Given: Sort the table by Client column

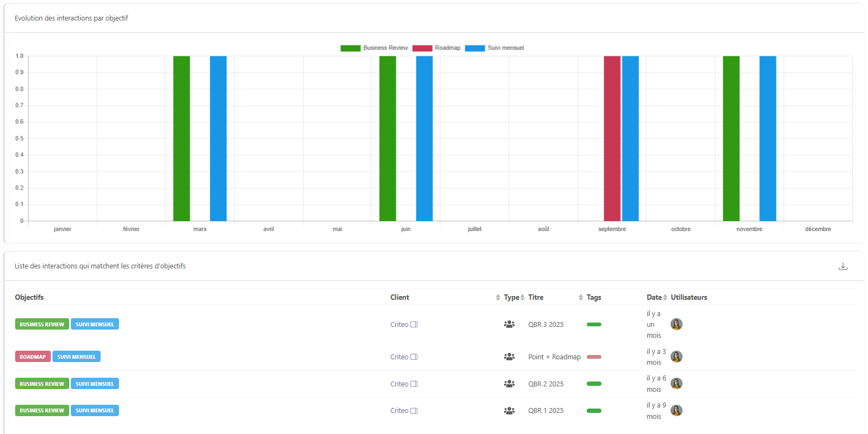Looking at the screenshot, I should [x=498, y=298].
